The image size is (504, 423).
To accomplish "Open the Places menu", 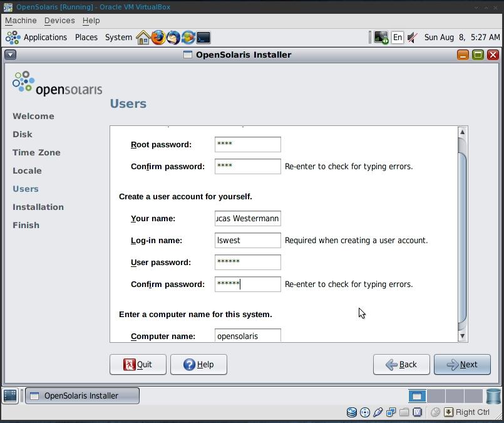I will click(x=86, y=38).
